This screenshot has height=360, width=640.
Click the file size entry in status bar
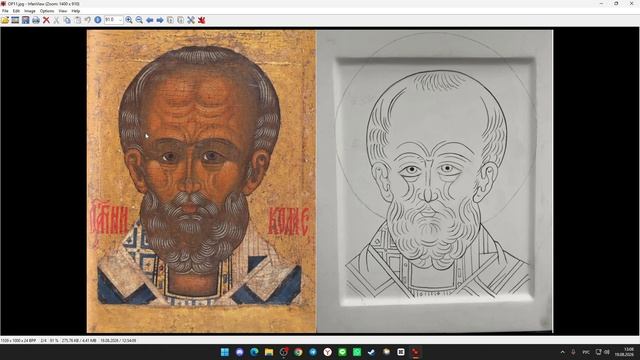[79, 340]
